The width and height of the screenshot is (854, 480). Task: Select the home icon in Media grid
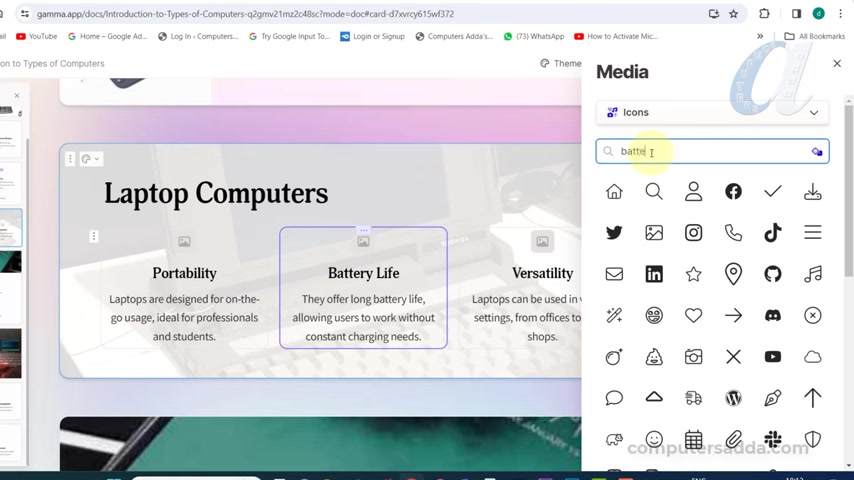pos(614,191)
